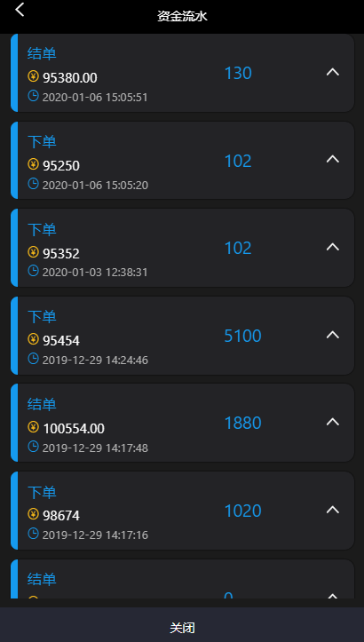Go back using the top-left arrow
This screenshot has width=364, height=642.
(x=20, y=10)
